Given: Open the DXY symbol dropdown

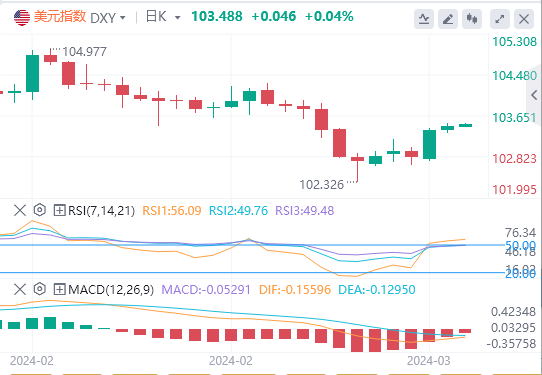Looking at the screenshot, I should tap(108, 18).
